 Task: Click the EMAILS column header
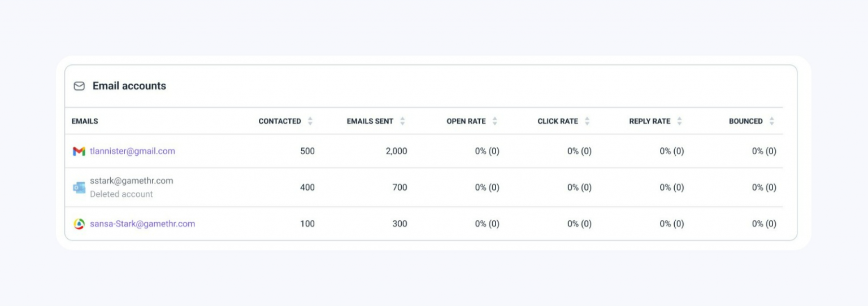85,121
